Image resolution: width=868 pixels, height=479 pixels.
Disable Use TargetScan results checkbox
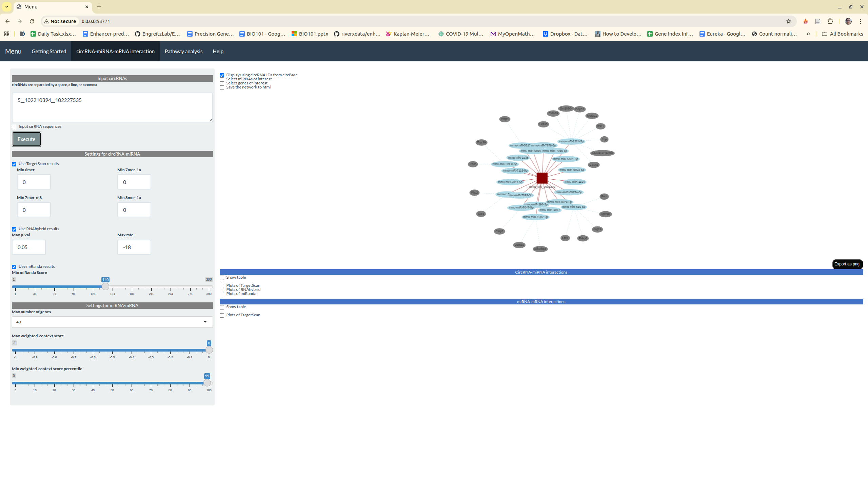(14, 164)
